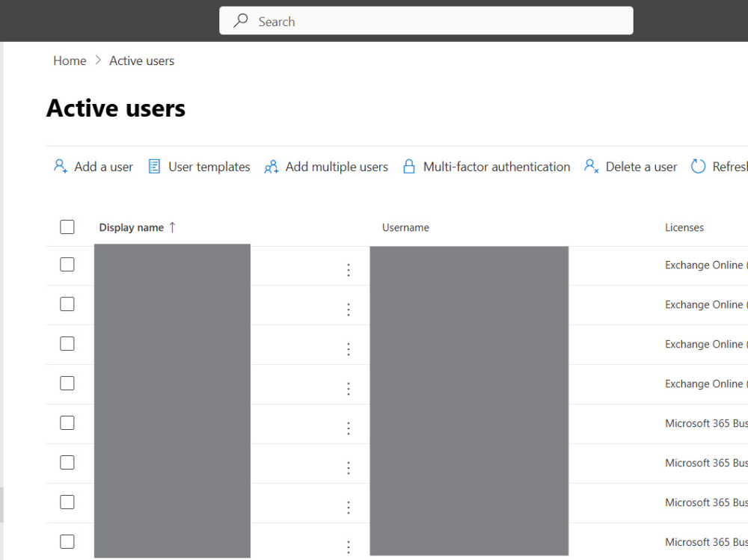Click the Add multiple users icon
Viewport: 748px width, 560px height.
[x=272, y=167]
